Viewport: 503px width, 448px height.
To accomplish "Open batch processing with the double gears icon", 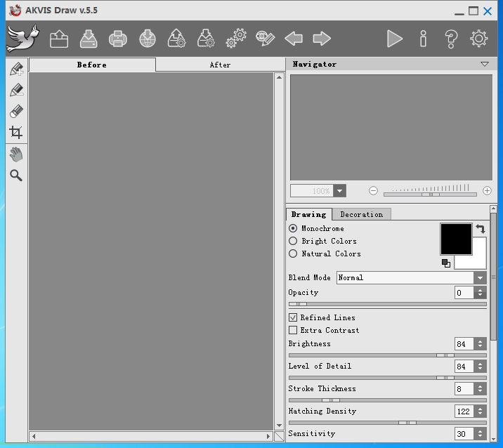I will click(x=236, y=39).
